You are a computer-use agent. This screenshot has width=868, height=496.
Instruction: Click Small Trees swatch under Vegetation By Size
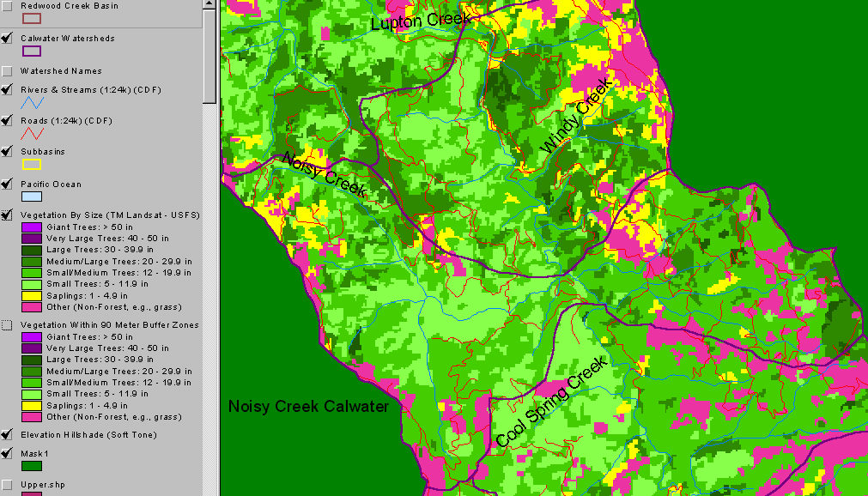pos(32,284)
